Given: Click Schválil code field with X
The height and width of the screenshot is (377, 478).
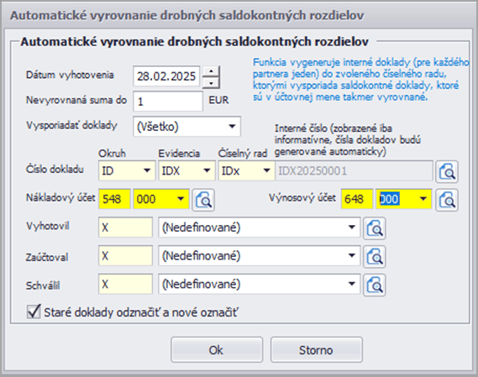Looking at the screenshot, I should [x=125, y=284].
